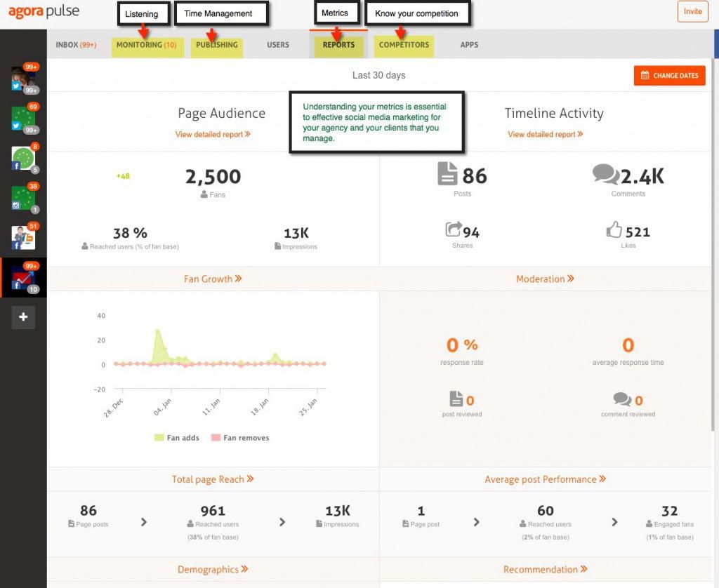Image resolution: width=719 pixels, height=588 pixels.
Task: Expand the Total page Reach section
Action: point(213,479)
